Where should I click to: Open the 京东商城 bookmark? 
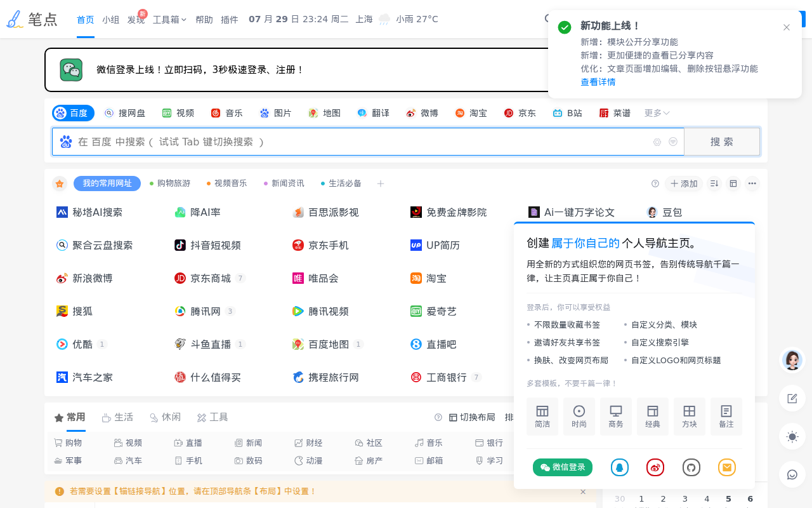coord(203,278)
